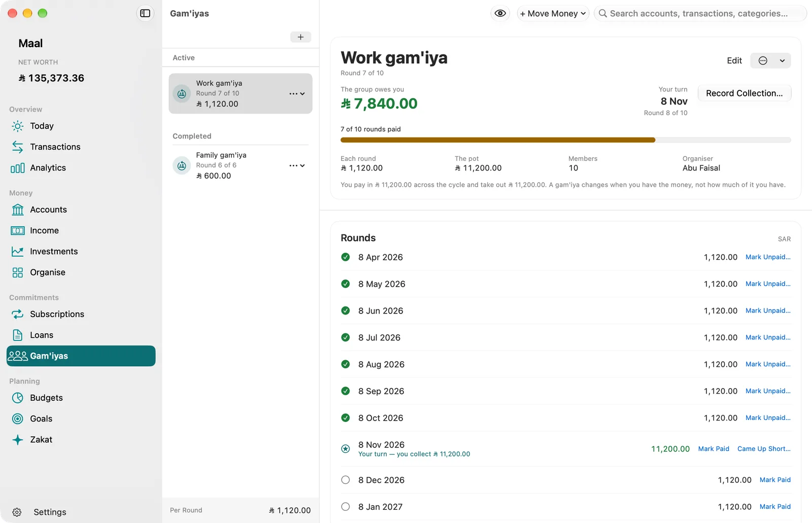Click the Record Collection button
812x523 pixels.
(744, 93)
